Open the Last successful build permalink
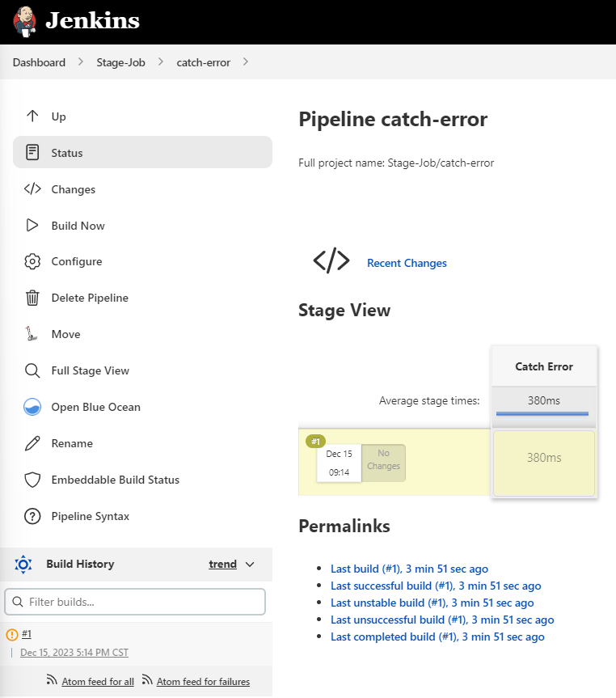This screenshot has height=698, width=616. (x=436, y=586)
